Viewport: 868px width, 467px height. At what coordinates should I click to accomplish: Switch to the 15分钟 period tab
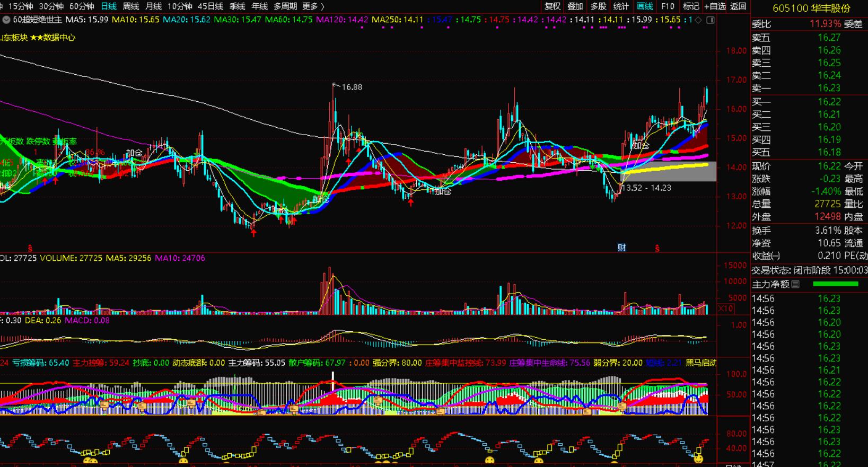(21, 6)
